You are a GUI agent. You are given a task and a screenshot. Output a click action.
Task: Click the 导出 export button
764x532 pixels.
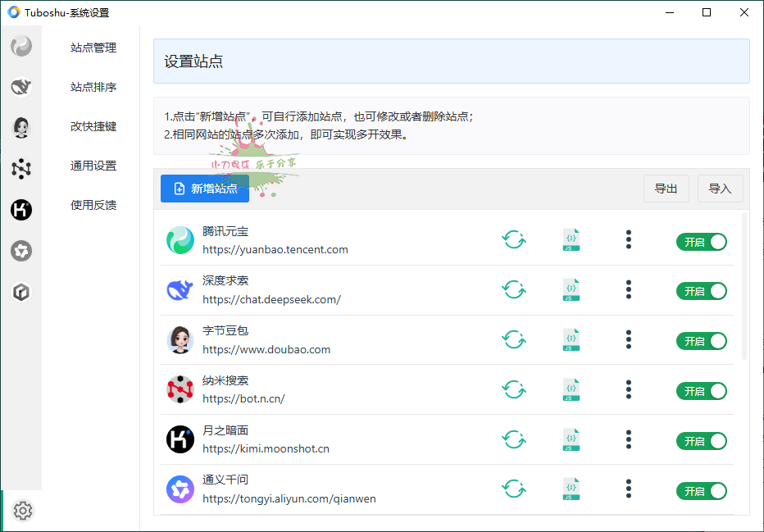(x=666, y=188)
